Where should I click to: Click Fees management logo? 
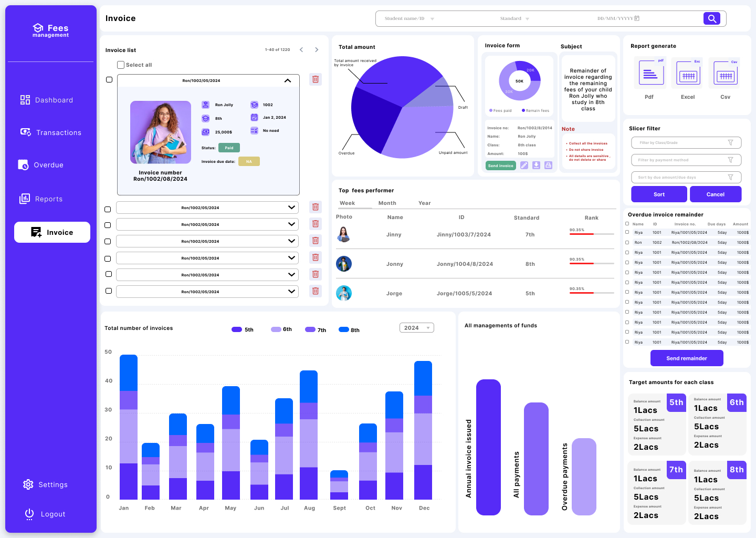51,30
